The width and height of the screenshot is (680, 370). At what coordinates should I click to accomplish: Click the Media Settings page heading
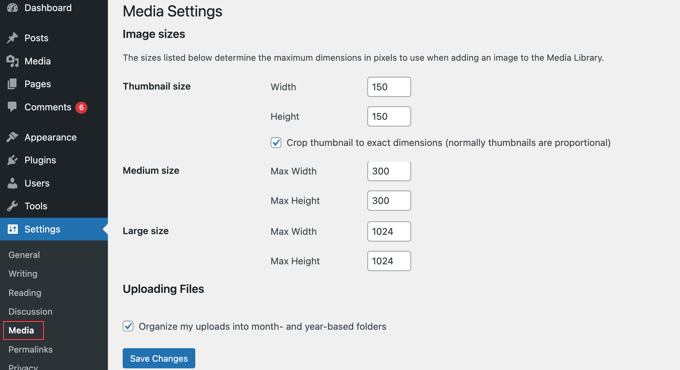(x=173, y=11)
